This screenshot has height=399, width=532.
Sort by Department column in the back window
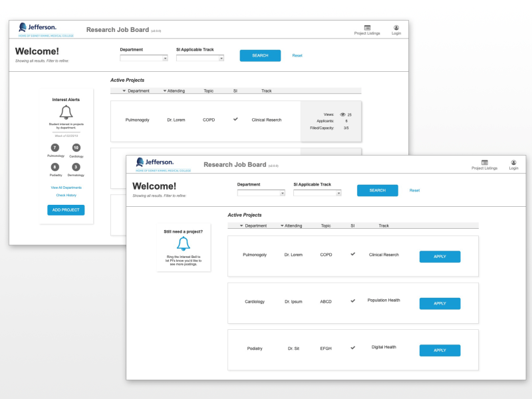click(136, 90)
